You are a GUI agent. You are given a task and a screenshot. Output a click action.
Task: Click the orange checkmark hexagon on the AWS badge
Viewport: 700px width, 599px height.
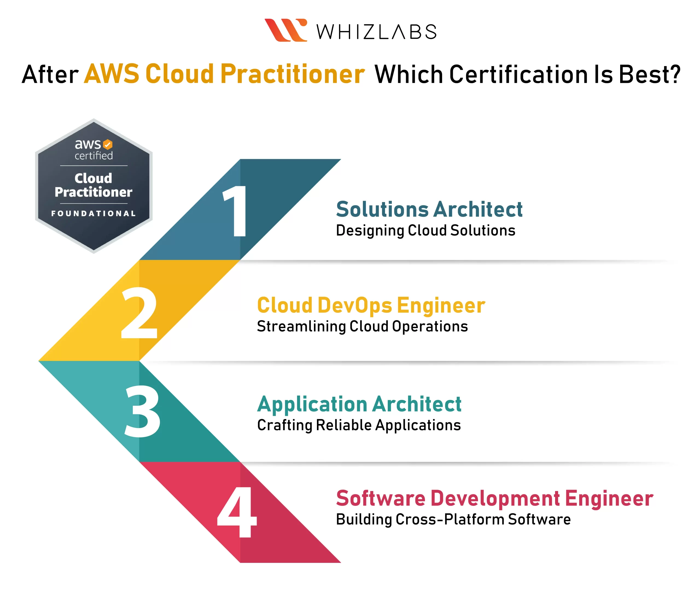point(108,145)
